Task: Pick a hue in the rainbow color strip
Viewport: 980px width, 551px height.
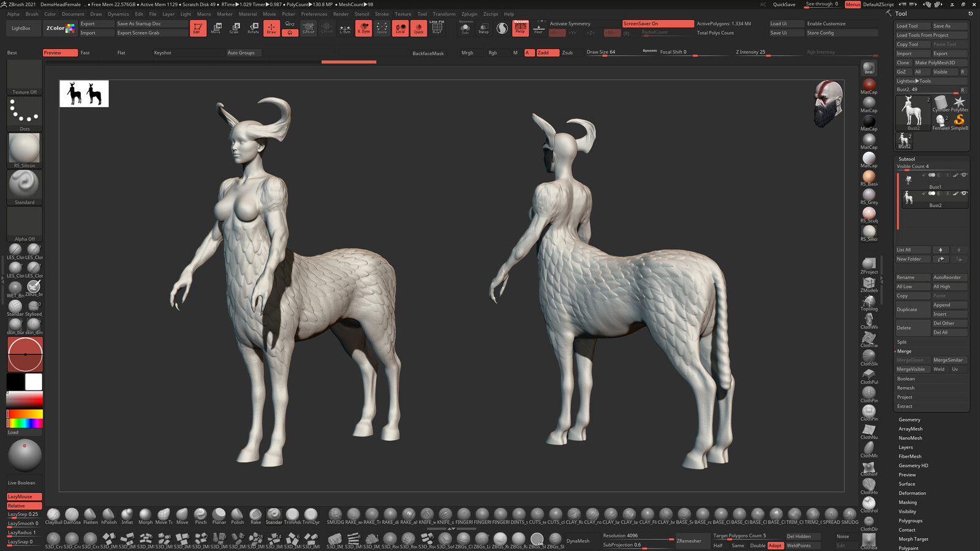Action: pyautogui.click(x=24, y=423)
